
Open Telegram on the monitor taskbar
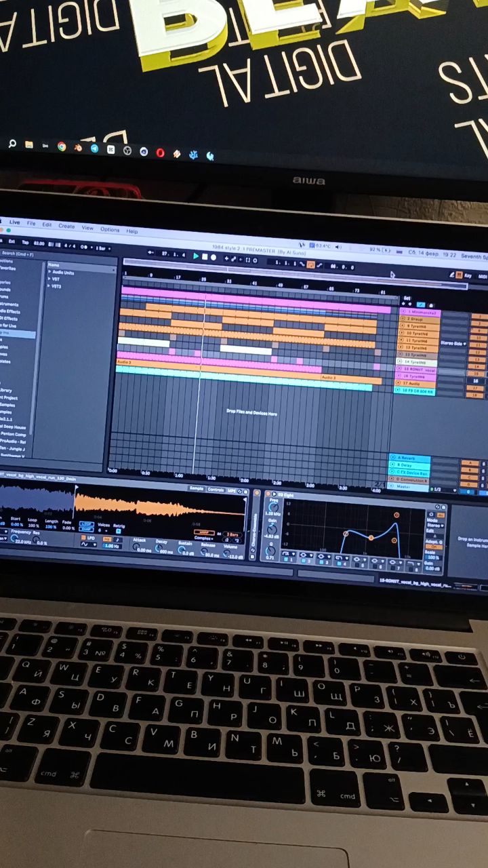pos(94,148)
